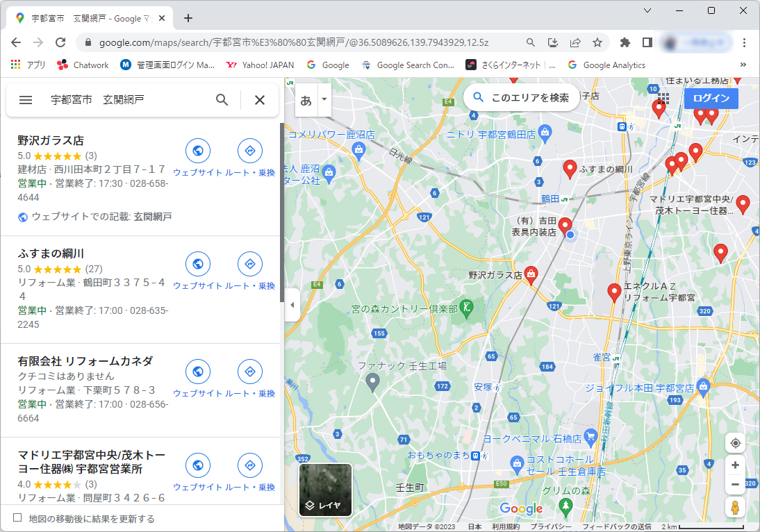Image resolution: width=760 pixels, height=532 pixels.
Task: Click the magnifier search icon in search box
Action: click(222, 100)
